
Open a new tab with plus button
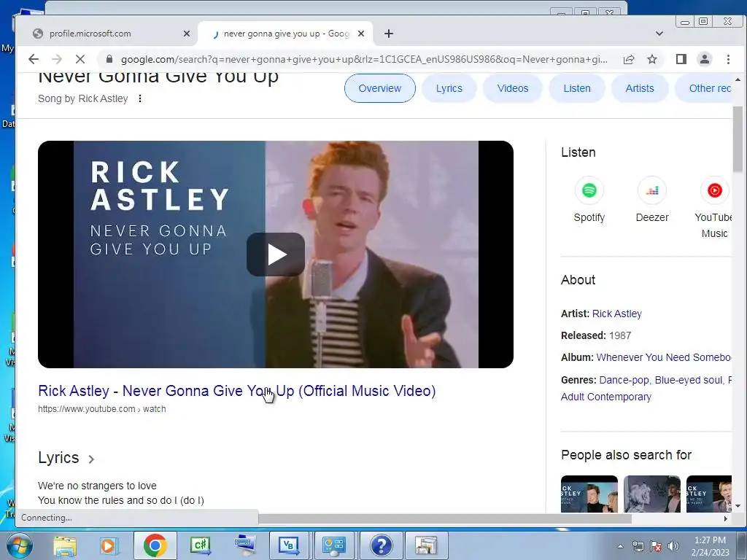(x=389, y=34)
